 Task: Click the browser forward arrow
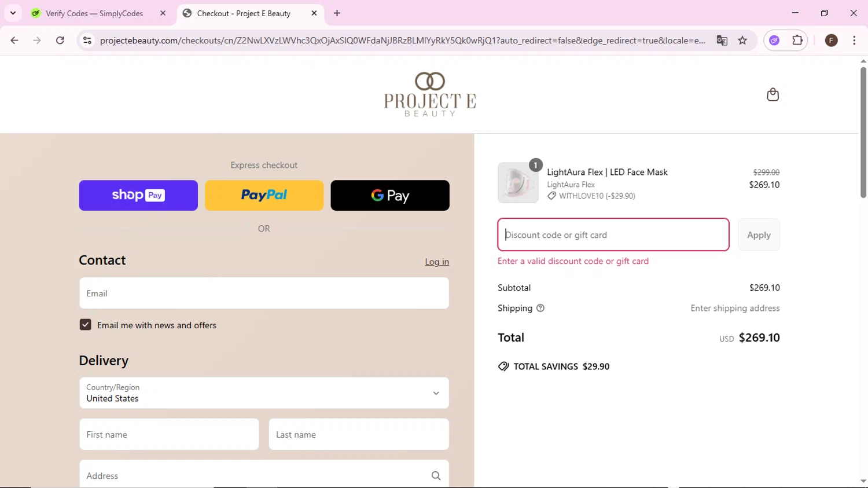37,41
